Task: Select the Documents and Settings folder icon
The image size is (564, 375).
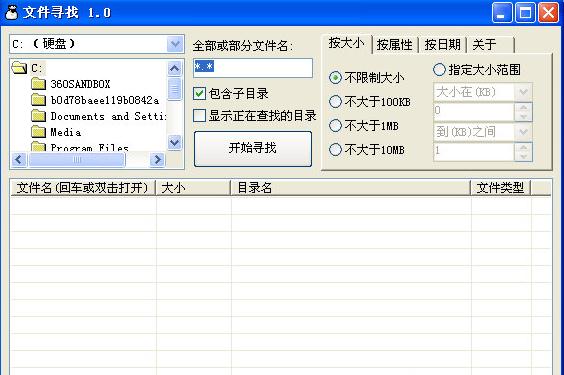Action: pyautogui.click(x=38, y=116)
